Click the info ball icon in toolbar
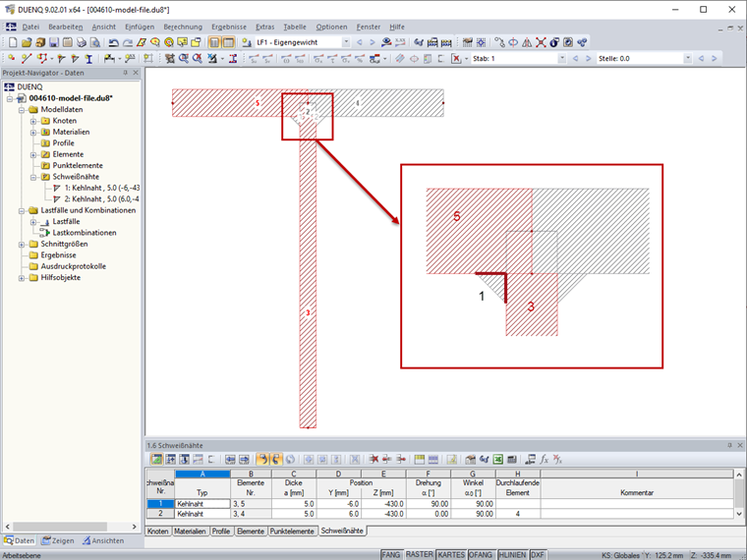747x560 pixels. 554,42
